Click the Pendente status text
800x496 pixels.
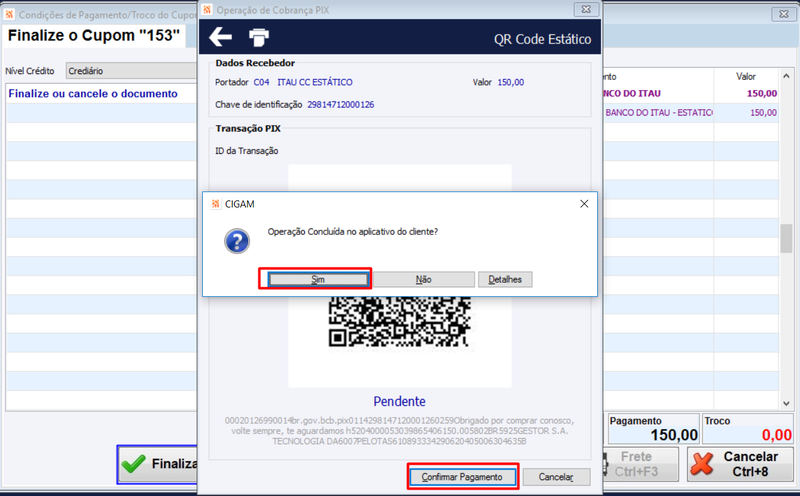[x=399, y=401]
